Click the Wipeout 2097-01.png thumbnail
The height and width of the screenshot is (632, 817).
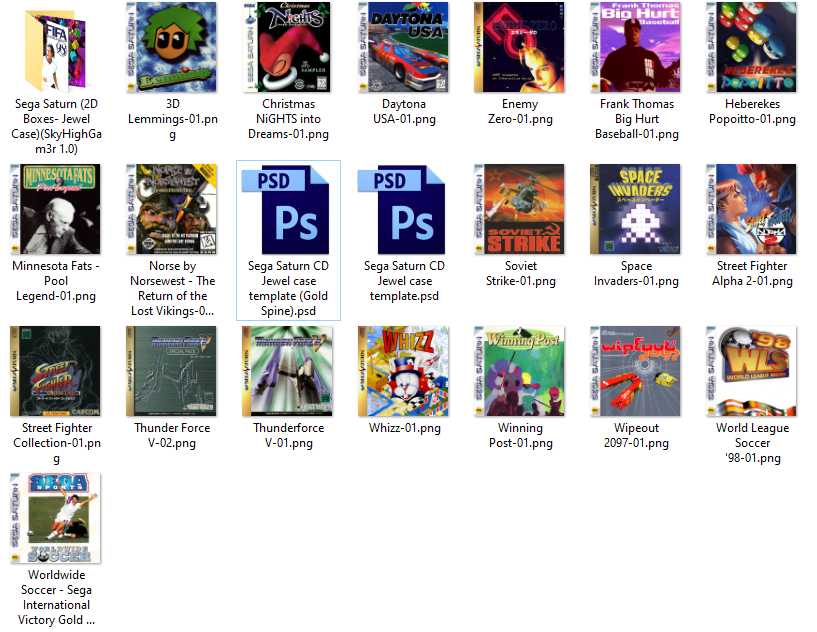click(x=636, y=371)
